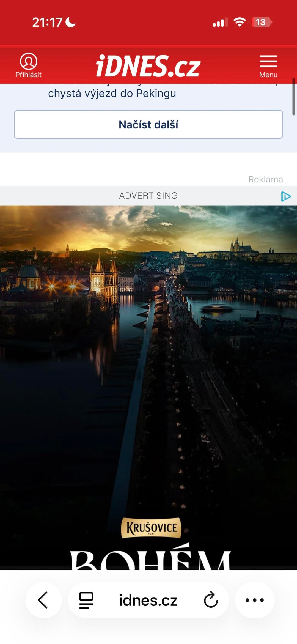This screenshot has width=297, height=644.
Task: Open the three-dot browser options button
Action: point(255,600)
